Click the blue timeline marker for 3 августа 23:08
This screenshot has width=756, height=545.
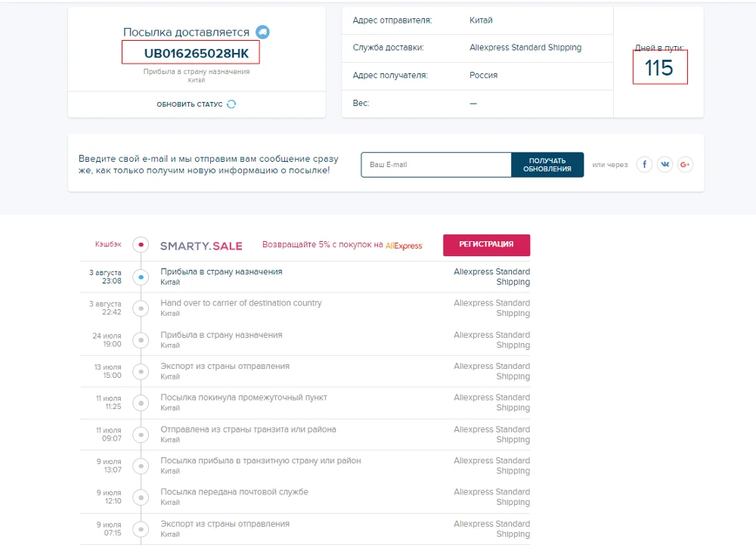coord(141,277)
